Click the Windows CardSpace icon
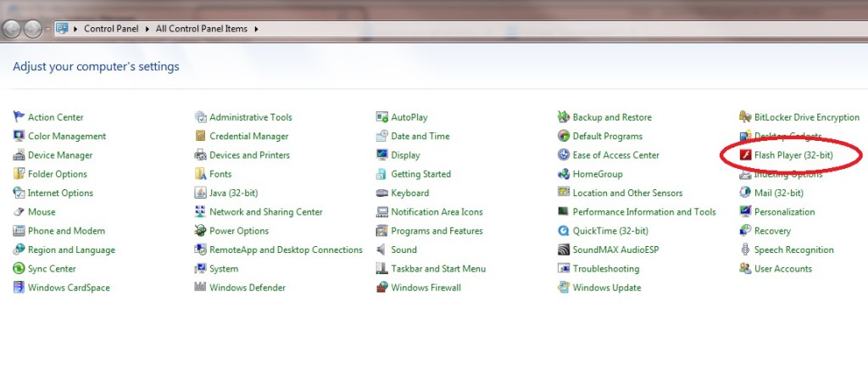Viewport: 868px width, 387px height. tap(19, 287)
